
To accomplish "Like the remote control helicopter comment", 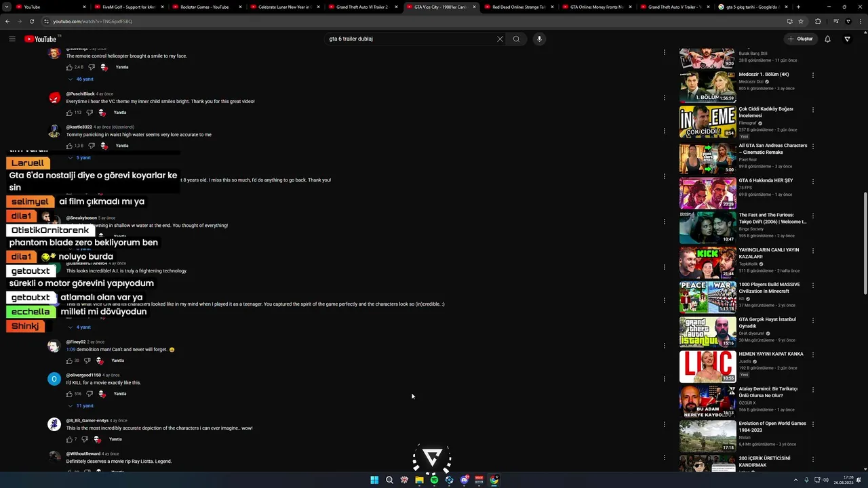I will click(69, 67).
